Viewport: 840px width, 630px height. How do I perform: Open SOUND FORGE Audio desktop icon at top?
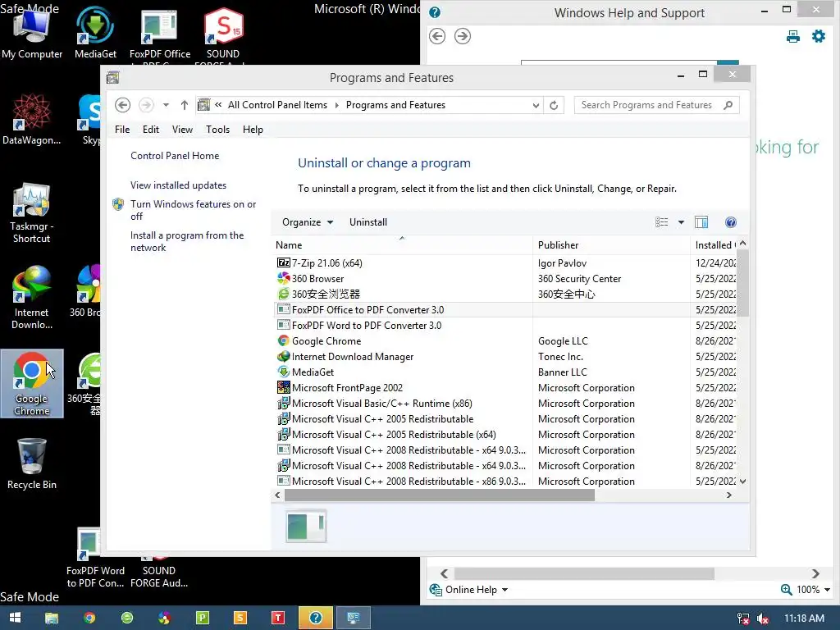click(x=223, y=34)
